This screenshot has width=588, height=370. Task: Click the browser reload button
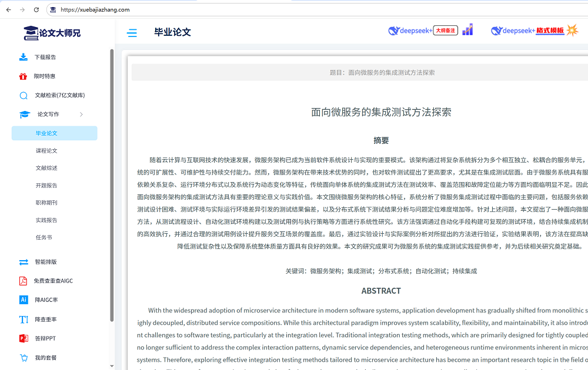pos(36,10)
